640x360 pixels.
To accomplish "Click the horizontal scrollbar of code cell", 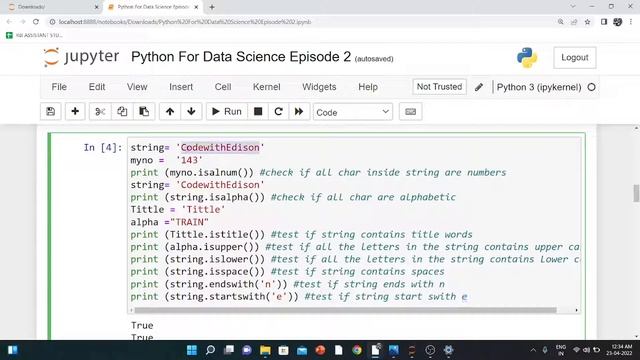I will click(345, 310).
